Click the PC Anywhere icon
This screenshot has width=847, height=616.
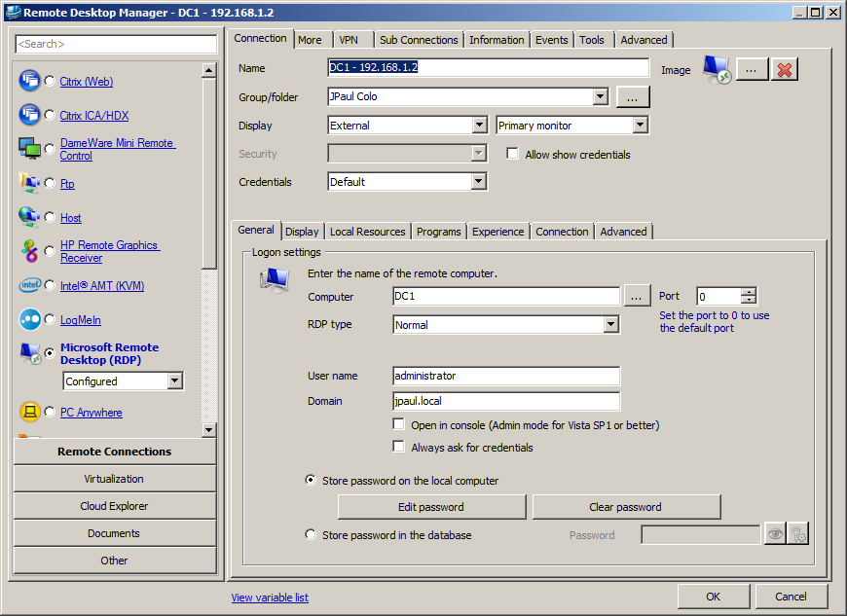(x=30, y=412)
